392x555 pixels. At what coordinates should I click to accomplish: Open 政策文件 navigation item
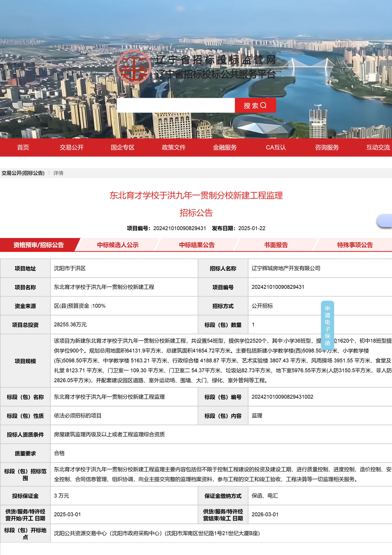point(174,147)
